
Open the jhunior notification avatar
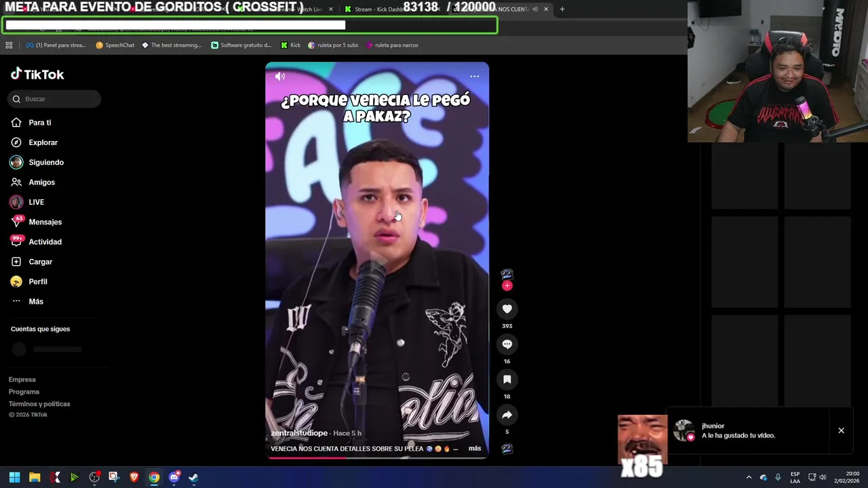684,430
